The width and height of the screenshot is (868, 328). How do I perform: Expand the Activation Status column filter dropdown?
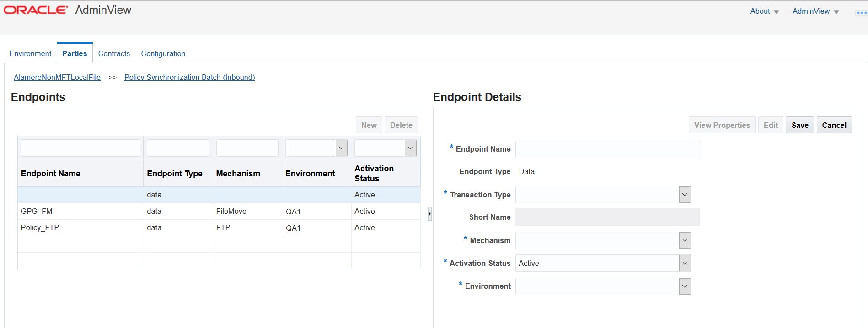[410, 148]
